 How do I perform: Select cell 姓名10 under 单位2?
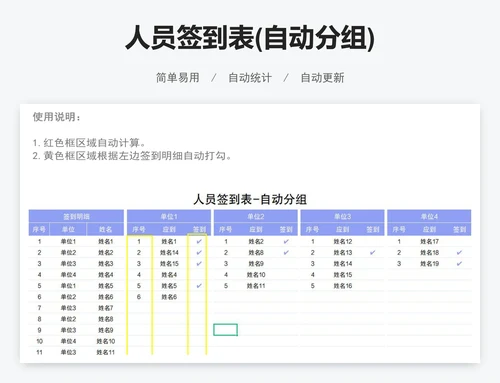(256, 275)
